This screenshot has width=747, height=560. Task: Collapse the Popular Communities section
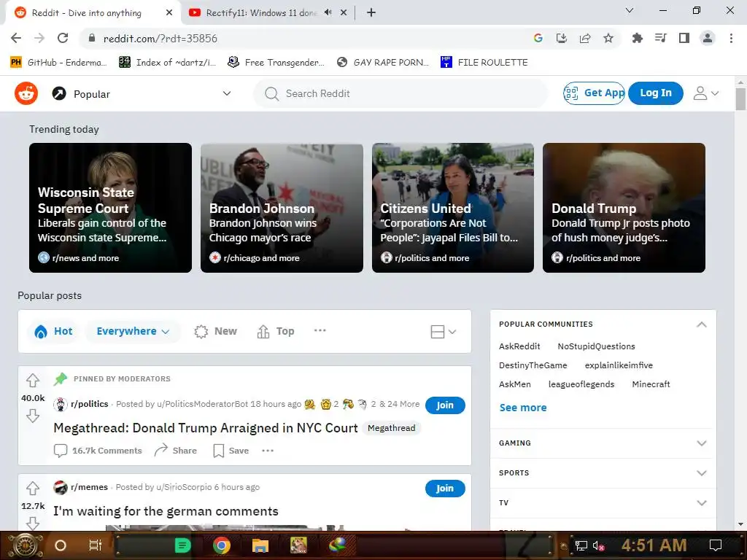[x=701, y=324]
